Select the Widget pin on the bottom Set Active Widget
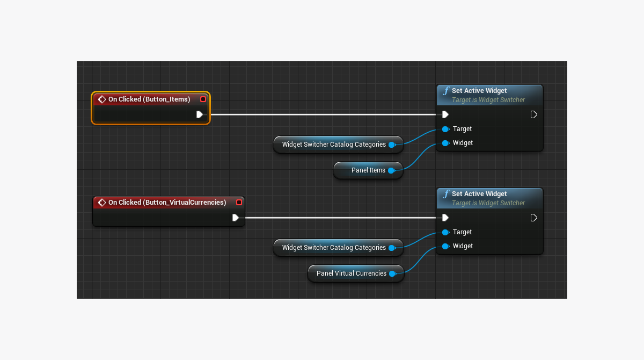The image size is (644, 360). coord(445,246)
